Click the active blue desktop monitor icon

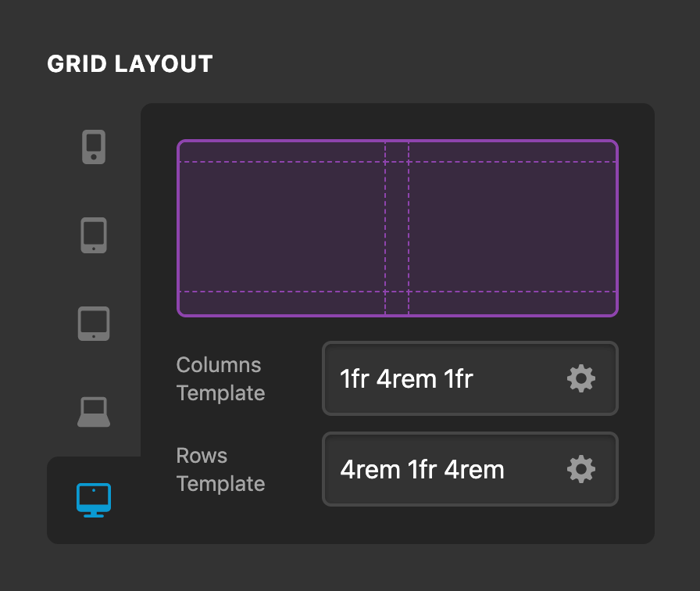[94, 500]
